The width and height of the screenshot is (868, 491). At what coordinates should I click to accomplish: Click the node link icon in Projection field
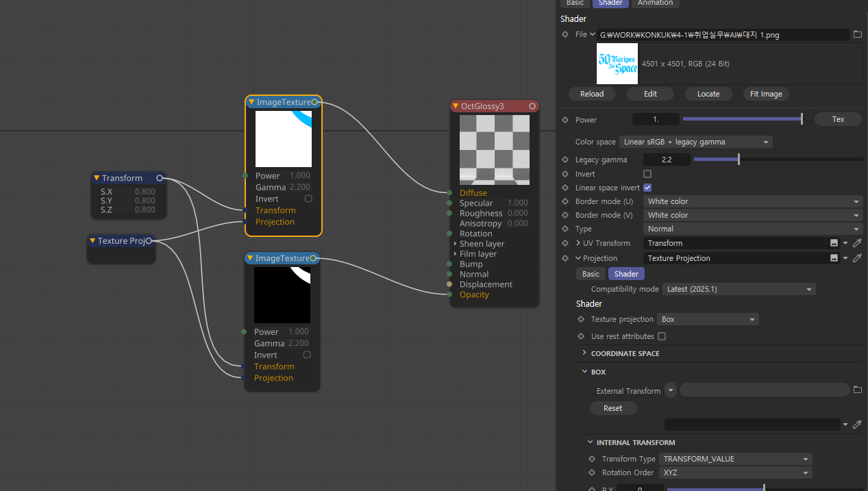[834, 258]
